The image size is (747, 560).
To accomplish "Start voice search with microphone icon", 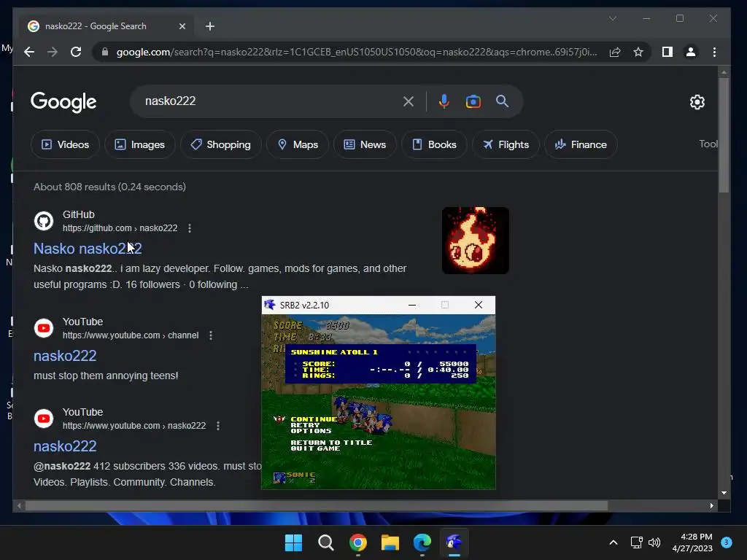I will [x=444, y=101].
